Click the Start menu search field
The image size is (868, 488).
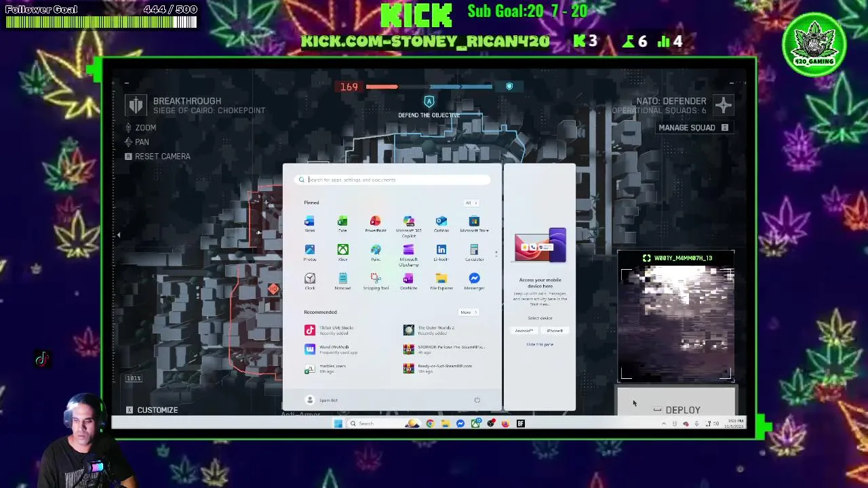393,180
